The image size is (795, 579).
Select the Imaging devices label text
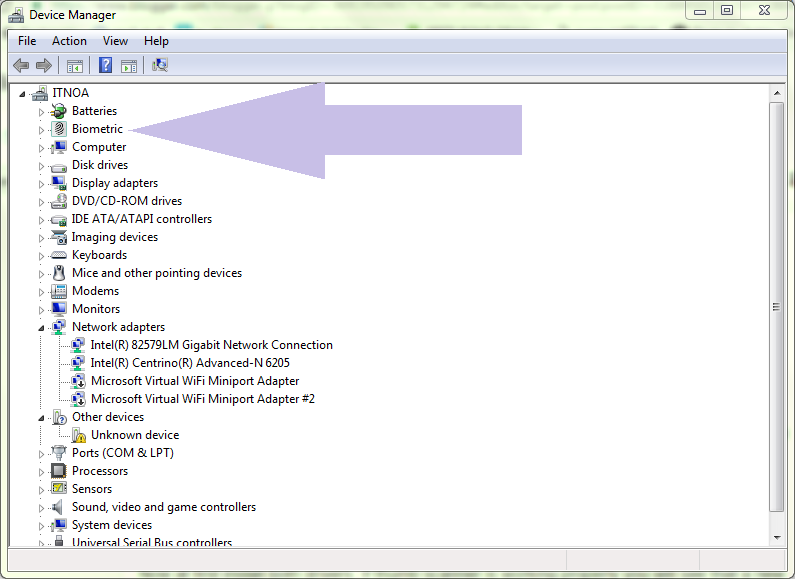(x=115, y=237)
